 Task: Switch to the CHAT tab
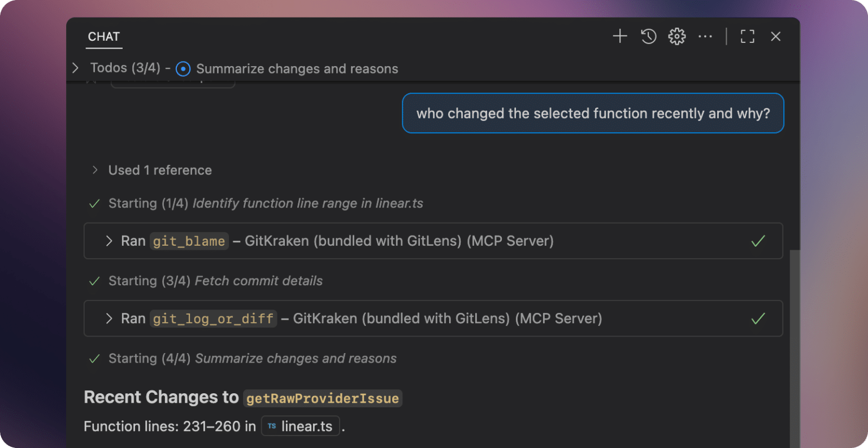tap(103, 37)
